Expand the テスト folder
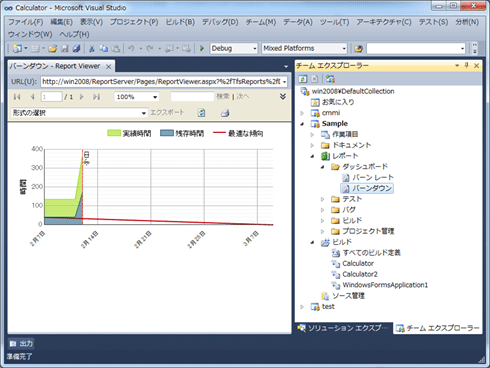This screenshot has height=368, width=490. tap(322, 199)
